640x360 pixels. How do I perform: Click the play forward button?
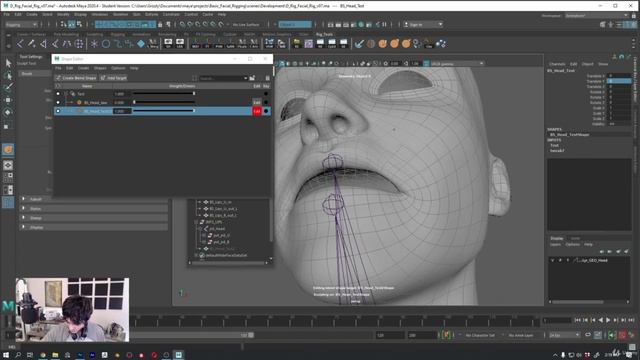pos(608,320)
